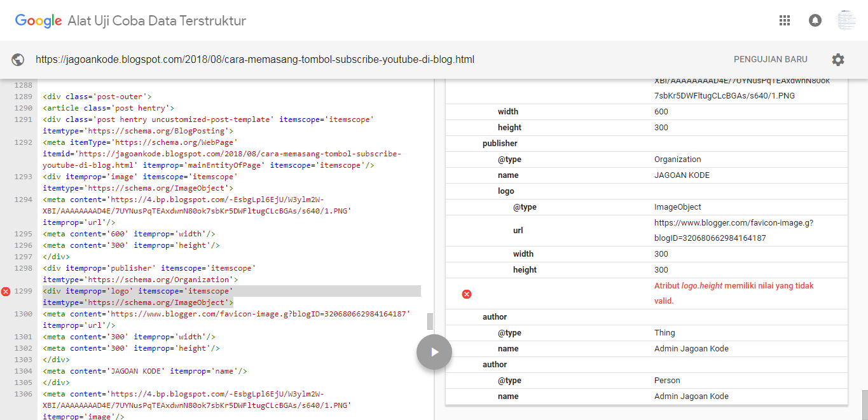Viewport: 868px width, 420px height.
Task: Click the results pane scrollbar thumb
Action: coord(864,404)
